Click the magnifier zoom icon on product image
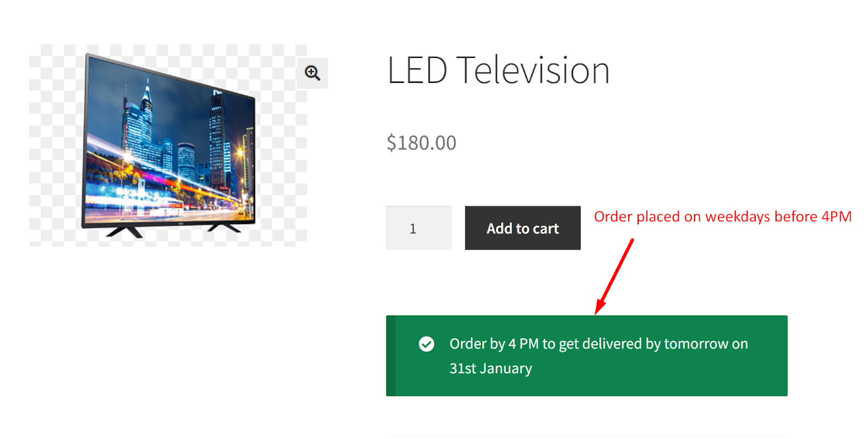868x439 pixels. 312,73
